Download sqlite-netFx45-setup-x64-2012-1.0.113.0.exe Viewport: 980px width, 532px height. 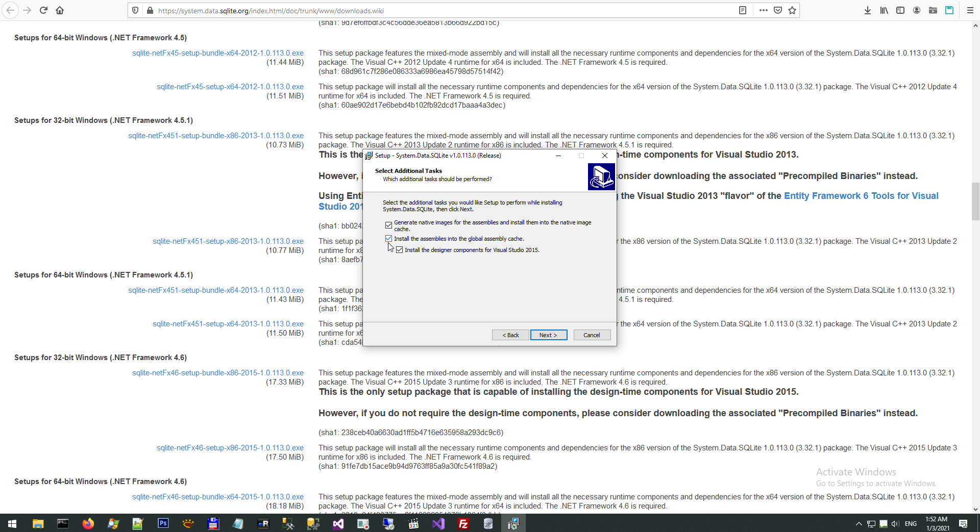[230, 87]
